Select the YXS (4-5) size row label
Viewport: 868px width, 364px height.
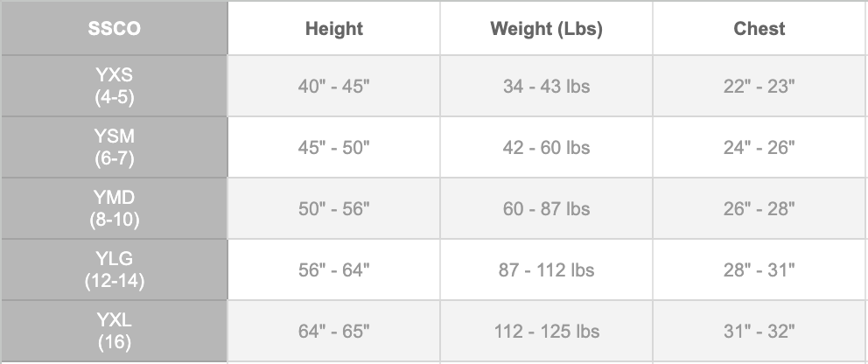point(114,86)
